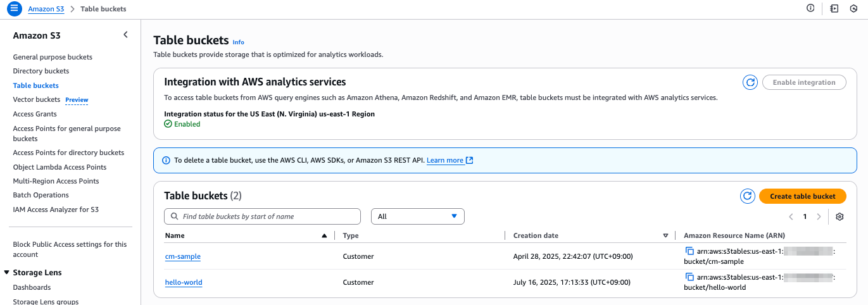Screen dimensions: 868x305
Task: Open the bucket type filter dropdown showing All
Action: (x=418, y=216)
